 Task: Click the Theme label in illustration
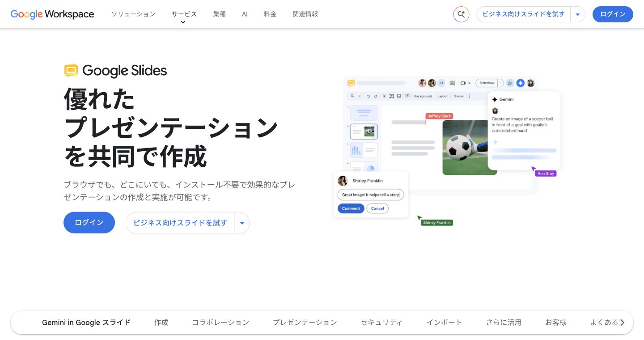(458, 96)
